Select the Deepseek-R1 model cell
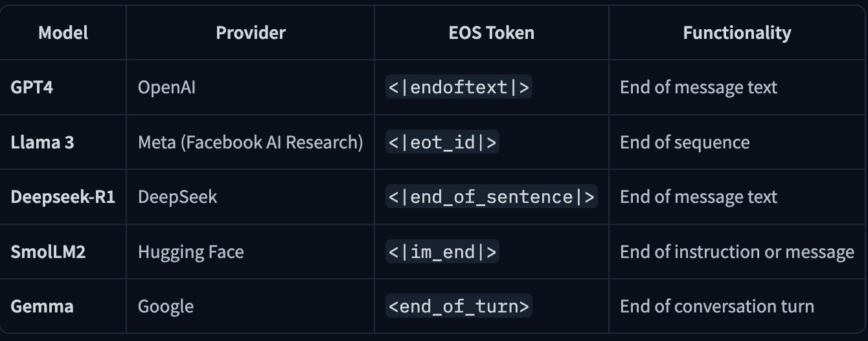Viewport: 868px width, 341px height. tap(63, 197)
